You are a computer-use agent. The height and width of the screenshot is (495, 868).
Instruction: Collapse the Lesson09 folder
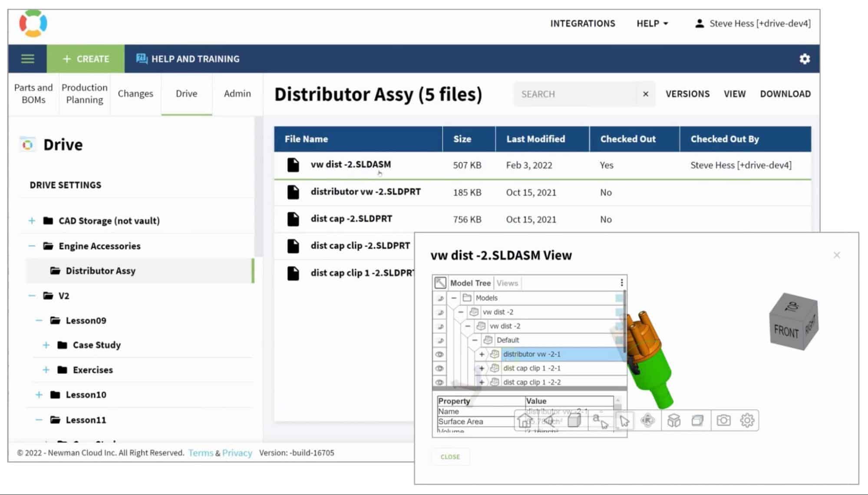[x=39, y=321]
